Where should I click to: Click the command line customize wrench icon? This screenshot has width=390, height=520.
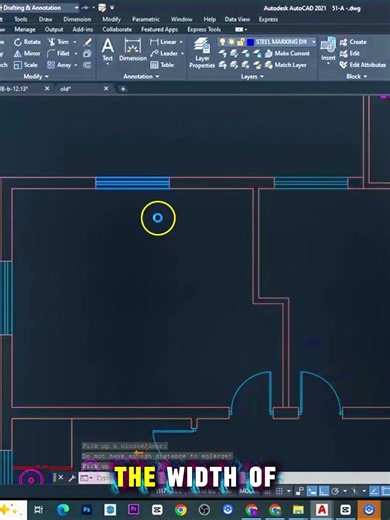coord(71,478)
